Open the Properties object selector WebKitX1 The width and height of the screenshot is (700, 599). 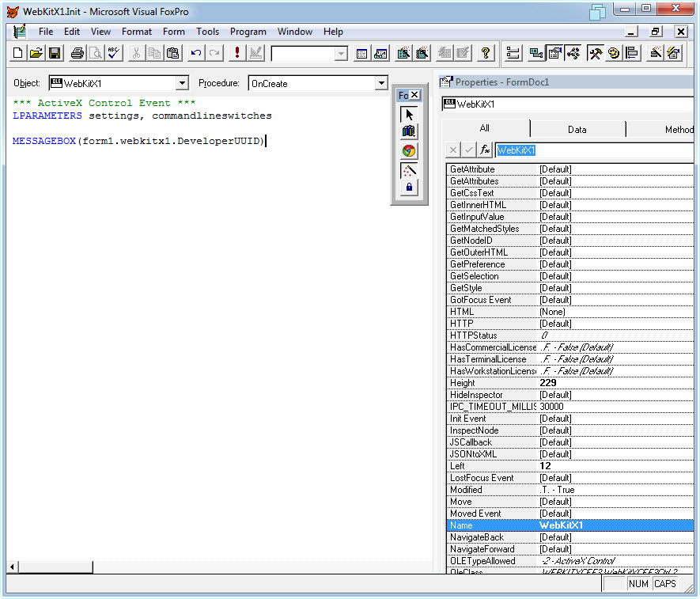[567, 104]
